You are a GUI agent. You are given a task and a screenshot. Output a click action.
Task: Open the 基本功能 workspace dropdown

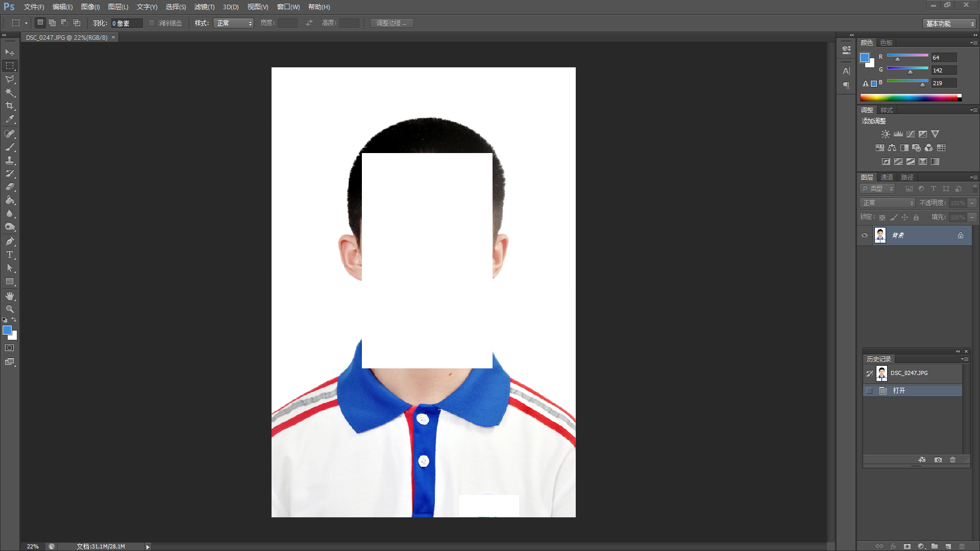click(949, 23)
